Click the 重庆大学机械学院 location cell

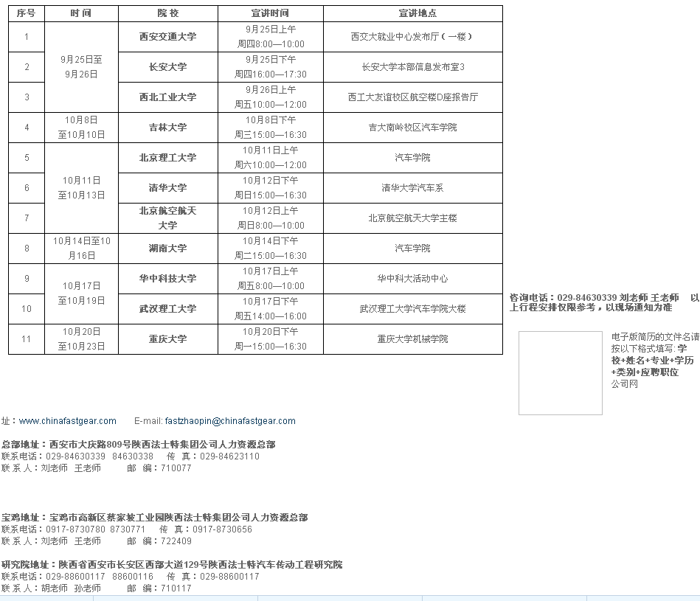(412, 338)
